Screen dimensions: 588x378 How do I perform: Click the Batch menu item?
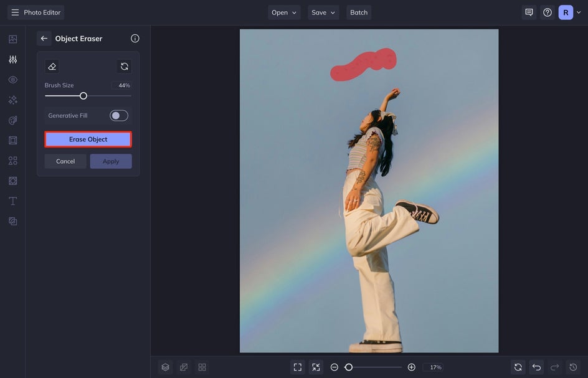click(x=359, y=12)
